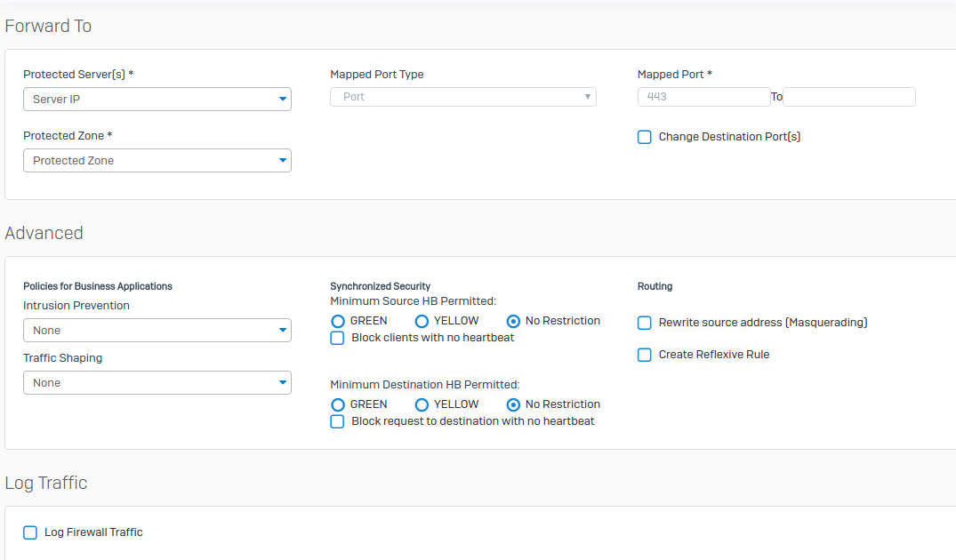Image resolution: width=956 pixels, height=560 pixels.
Task: Enable Change Destination Port(s) checkbox
Action: pyautogui.click(x=645, y=137)
